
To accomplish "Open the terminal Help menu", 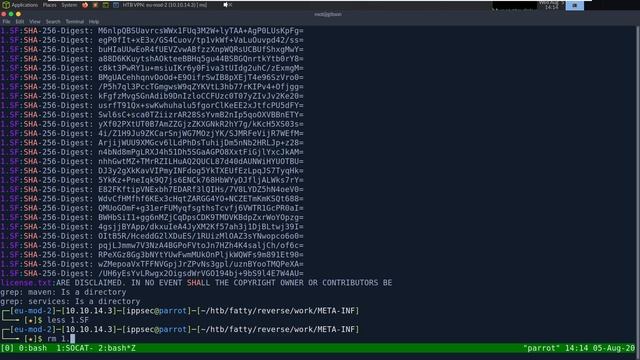I will coord(94,22).
